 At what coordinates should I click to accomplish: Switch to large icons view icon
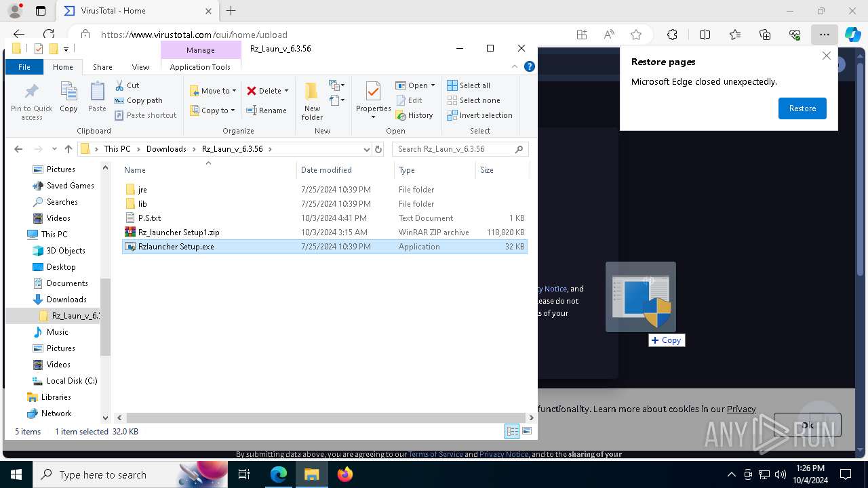tap(527, 431)
